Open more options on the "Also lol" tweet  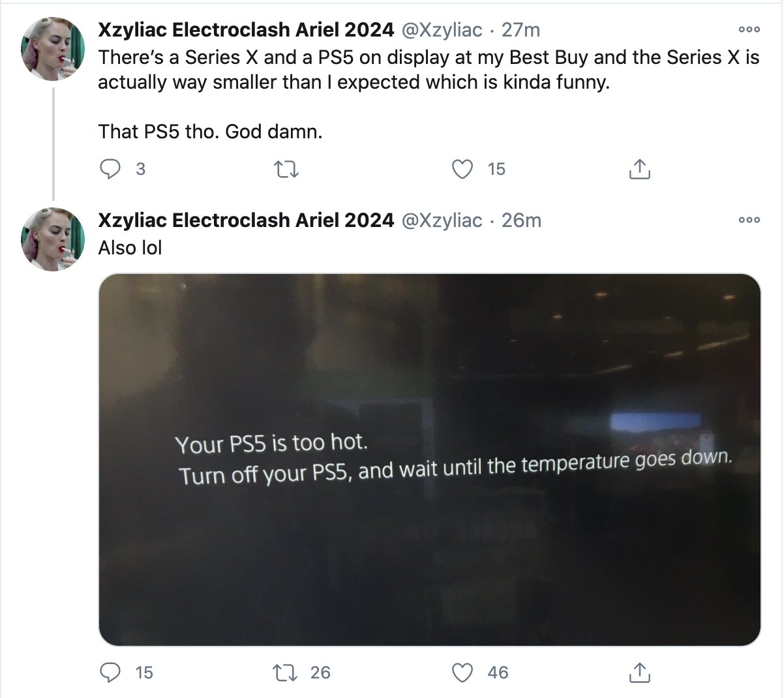(749, 220)
